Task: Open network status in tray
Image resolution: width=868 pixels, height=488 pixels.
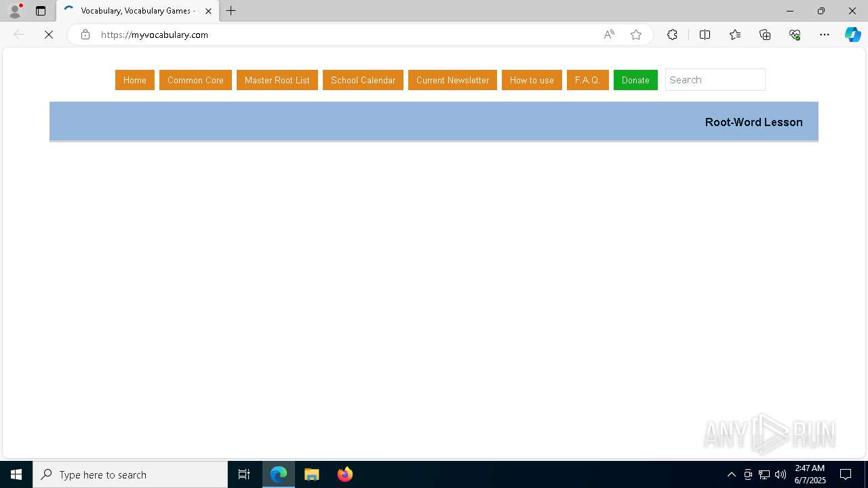Action: point(764,474)
